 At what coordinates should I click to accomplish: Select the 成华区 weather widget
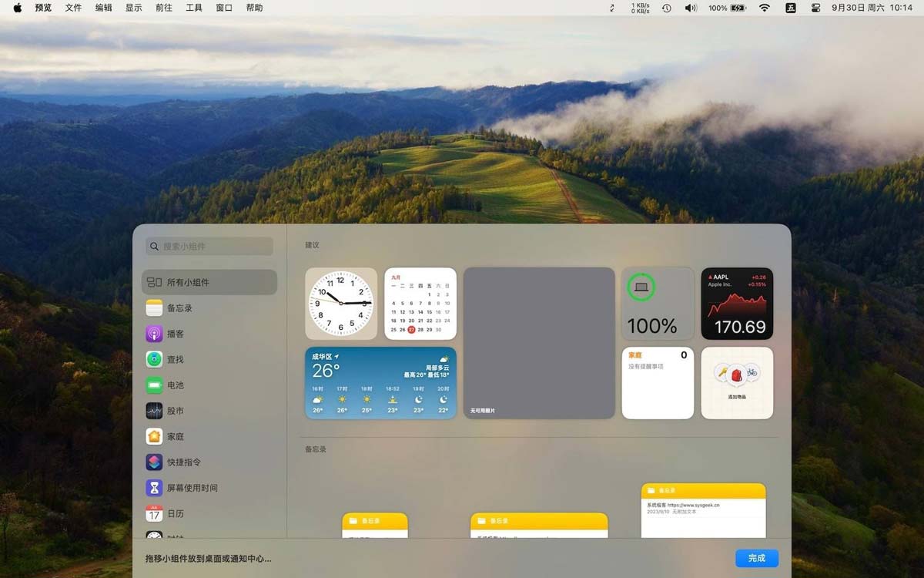tap(380, 383)
